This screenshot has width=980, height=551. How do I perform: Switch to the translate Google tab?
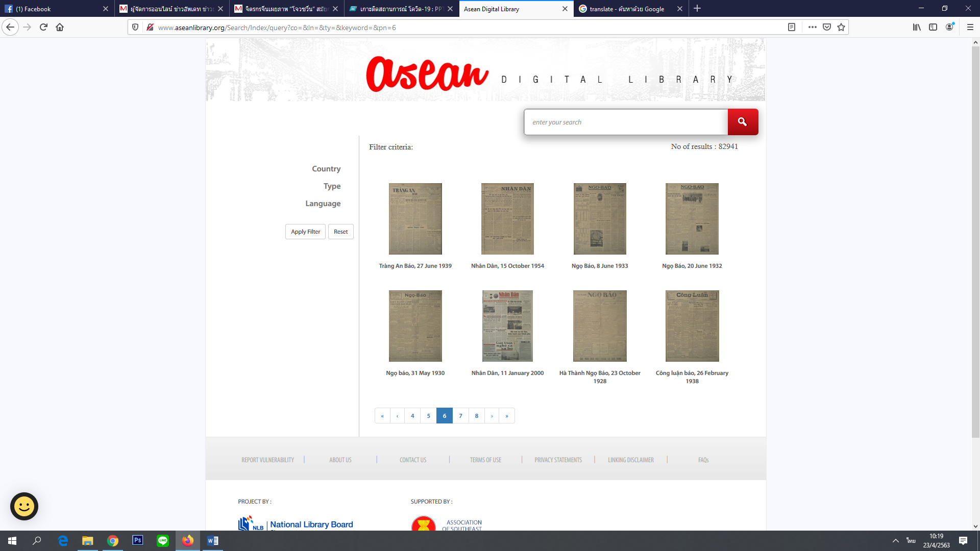(626, 9)
